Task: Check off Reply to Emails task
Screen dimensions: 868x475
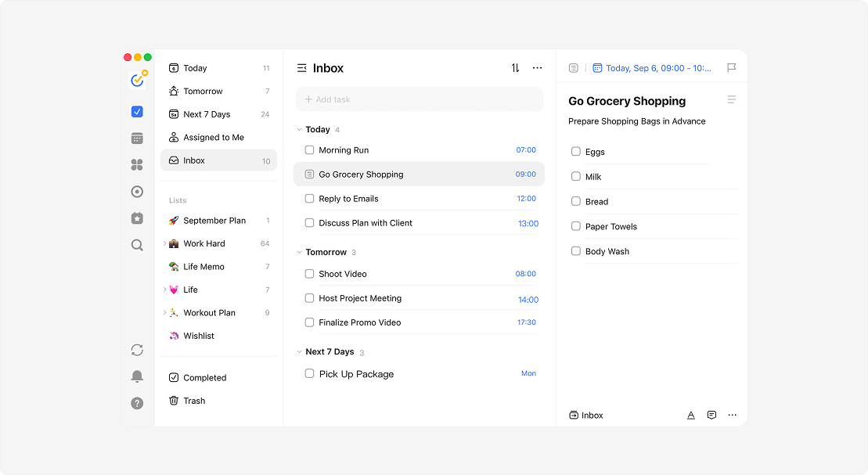Action: 309,199
